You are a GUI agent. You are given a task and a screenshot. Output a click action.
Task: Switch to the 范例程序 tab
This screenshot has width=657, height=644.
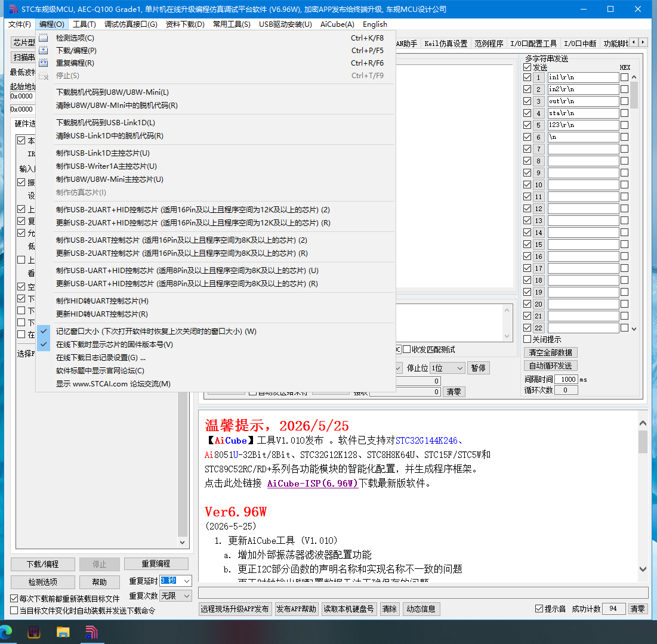[489, 44]
